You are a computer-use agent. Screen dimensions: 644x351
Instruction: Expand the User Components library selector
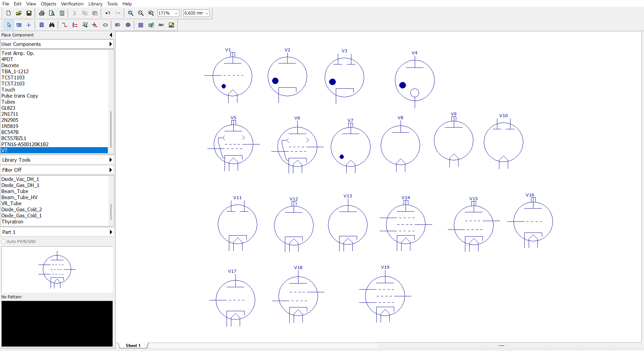pyautogui.click(x=57, y=44)
